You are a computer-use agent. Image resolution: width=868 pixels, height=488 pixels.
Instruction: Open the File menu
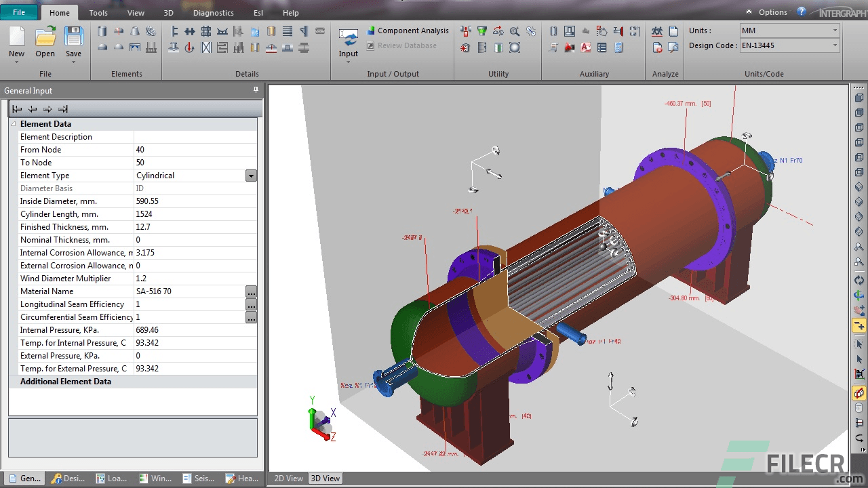click(19, 12)
